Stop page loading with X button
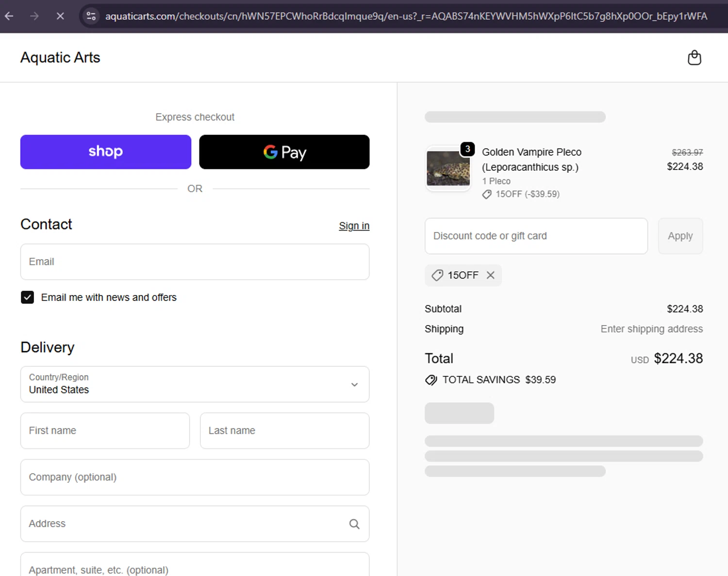The height and width of the screenshot is (576, 728). (60, 16)
